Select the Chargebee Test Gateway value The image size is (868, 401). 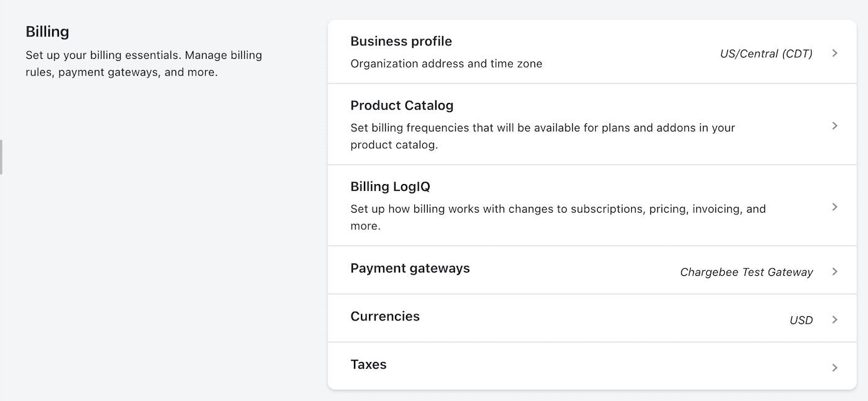(x=746, y=272)
